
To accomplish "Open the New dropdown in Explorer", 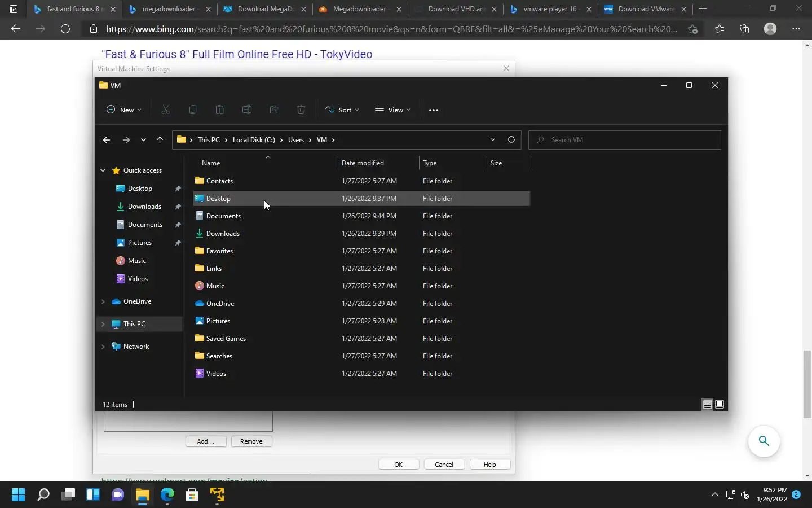I will click(x=124, y=110).
